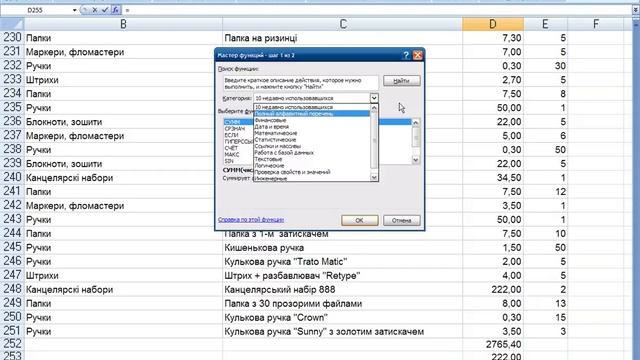
Task: Select column F header
Action: [x=596, y=24]
